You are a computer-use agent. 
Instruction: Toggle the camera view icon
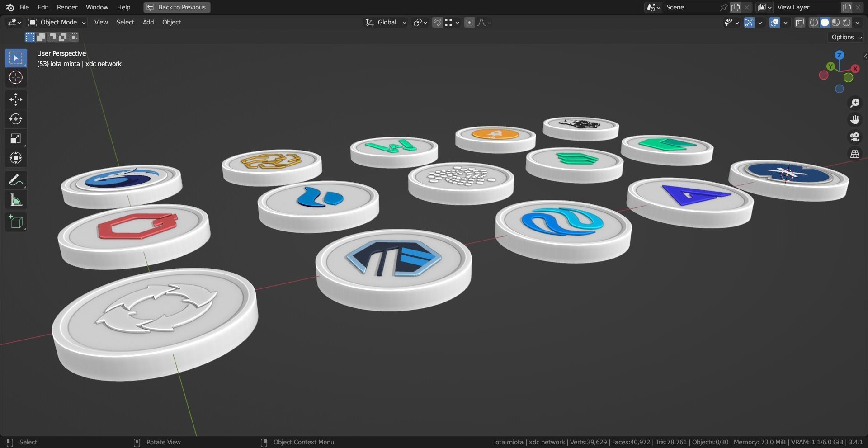tap(854, 137)
